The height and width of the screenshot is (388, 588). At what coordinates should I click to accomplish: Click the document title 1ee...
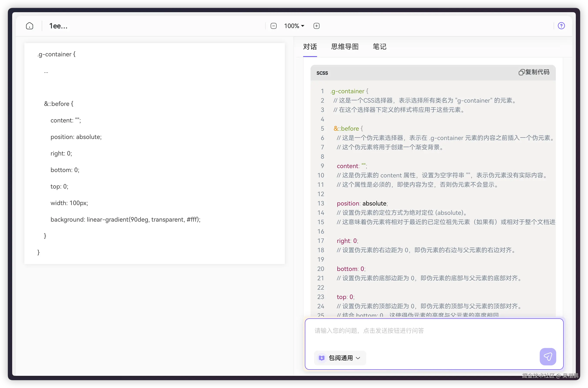coord(58,26)
